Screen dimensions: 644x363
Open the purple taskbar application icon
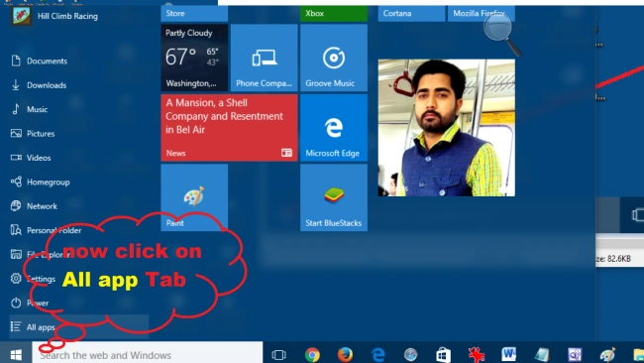(575, 354)
